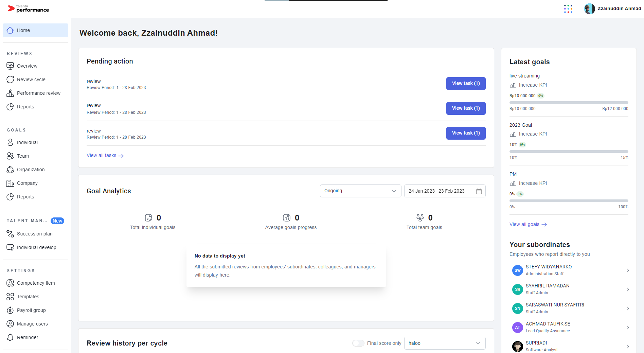Screen dimensions: 644x353
Task: Expand ACHMAD TAUFIK,SE subordinate chevron
Action: pyautogui.click(x=628, y=328)
